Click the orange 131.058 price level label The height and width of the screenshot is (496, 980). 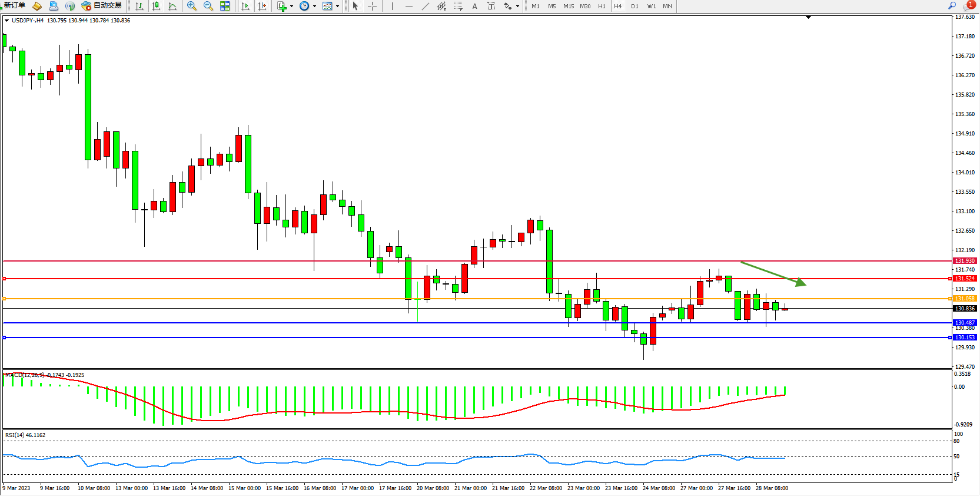tap(964, 299)
